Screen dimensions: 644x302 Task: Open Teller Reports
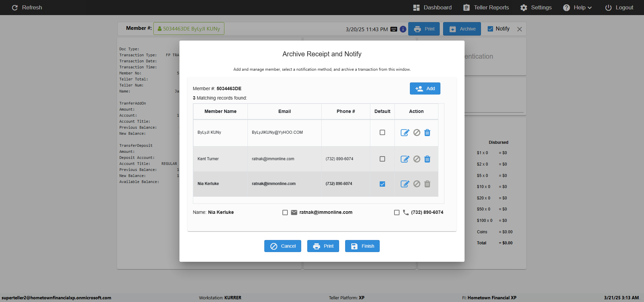[x=486, y=7]
